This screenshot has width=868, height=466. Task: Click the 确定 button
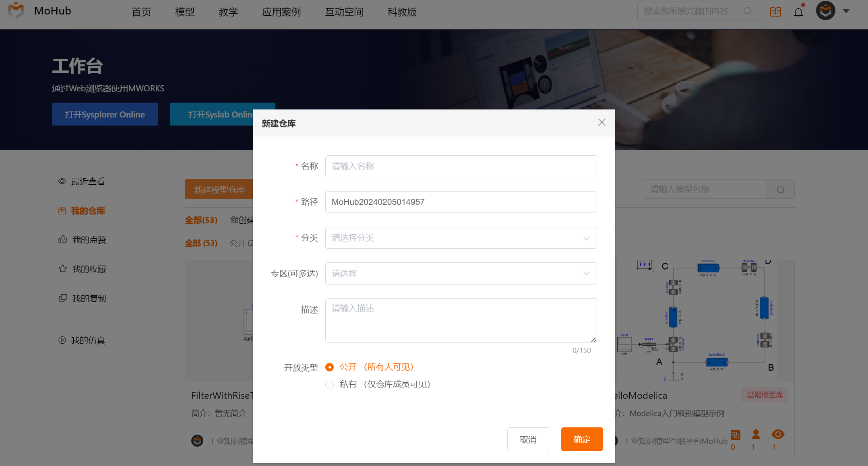(x=582, y=439)
